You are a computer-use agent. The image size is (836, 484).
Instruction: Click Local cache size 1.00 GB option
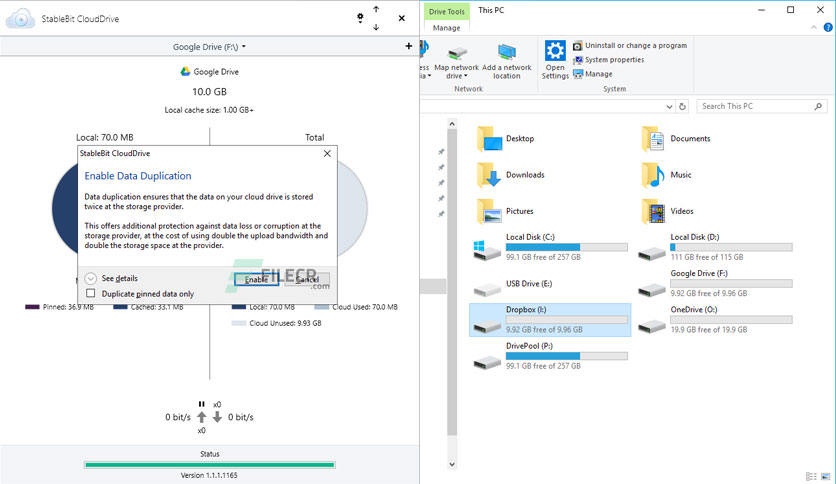pyautogui.click(x=209, y=110)
